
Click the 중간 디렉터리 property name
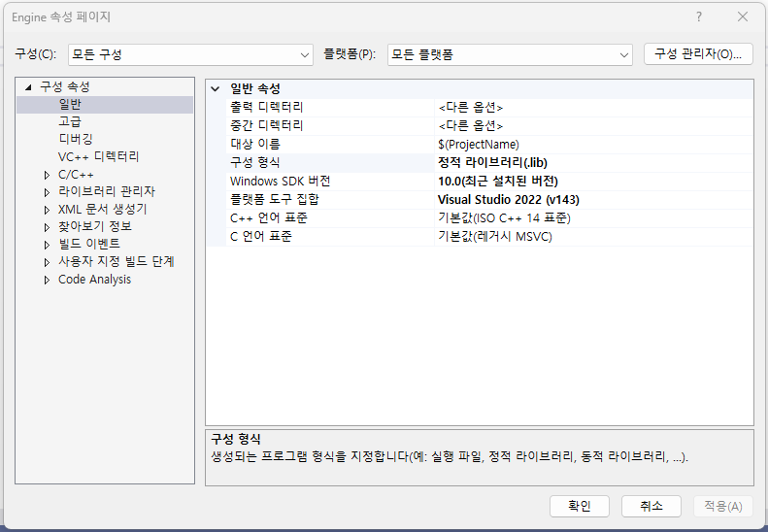coord(267,126)
